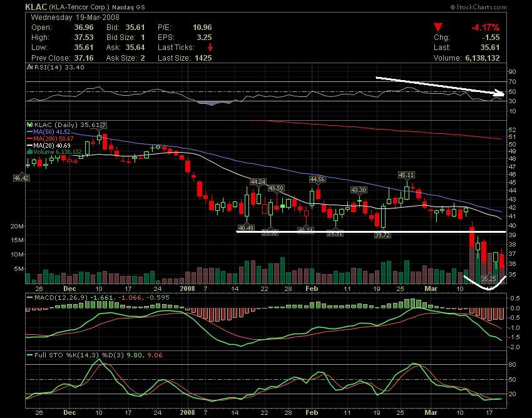Click the 43.50 price tag

coord(276,188)
